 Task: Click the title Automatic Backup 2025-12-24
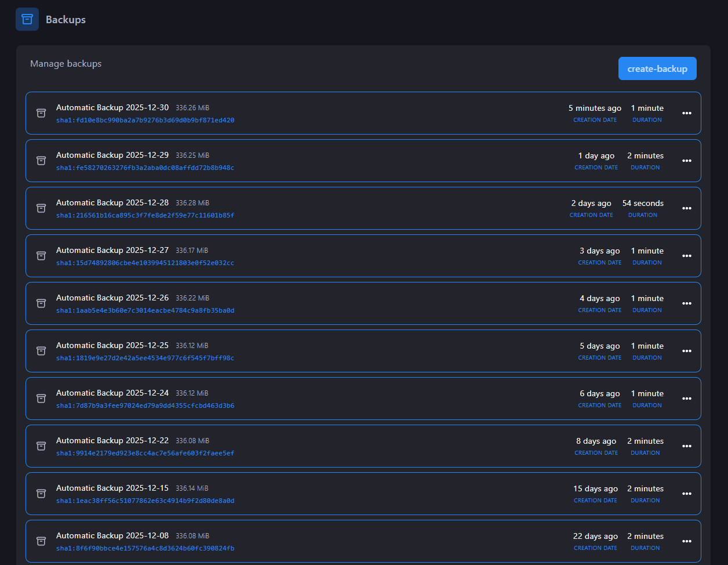point(112,393)
